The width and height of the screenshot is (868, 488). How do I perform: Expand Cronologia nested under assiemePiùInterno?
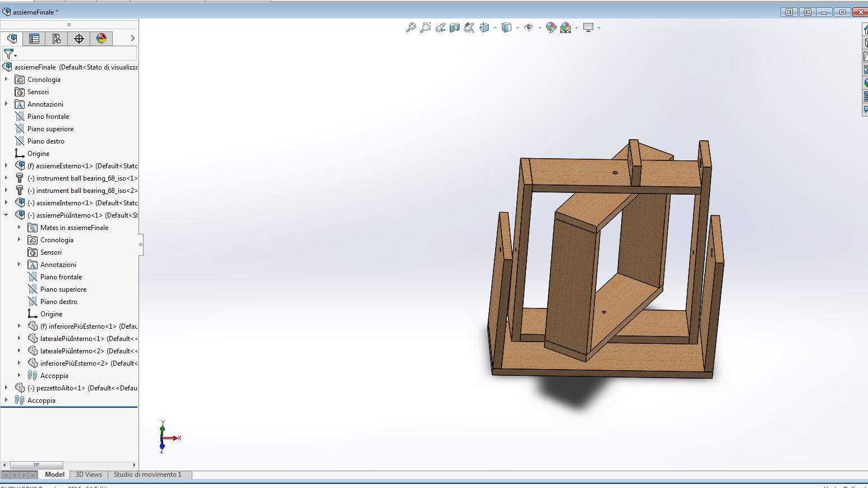[19, 240]
